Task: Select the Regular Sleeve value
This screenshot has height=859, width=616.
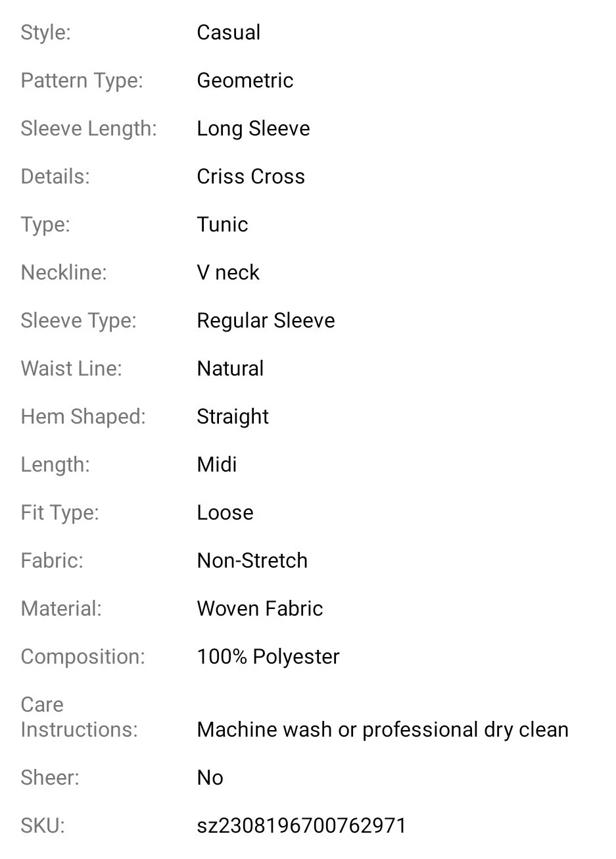Action: click(266, 320)
